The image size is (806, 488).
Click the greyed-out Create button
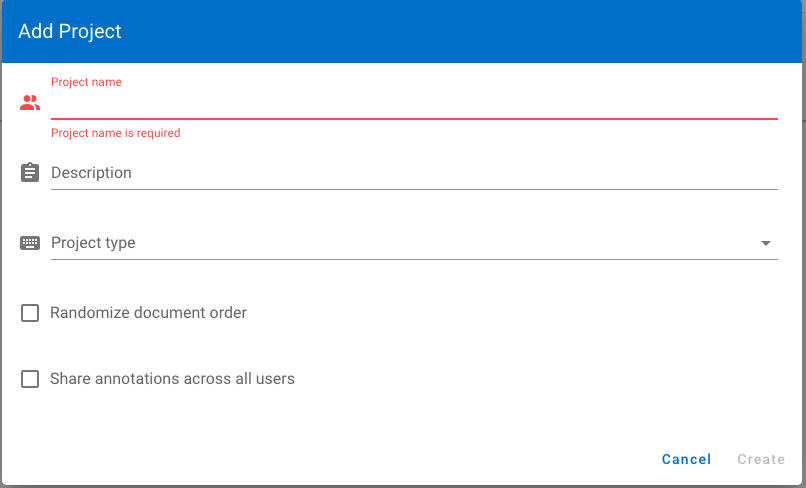coord(761,459)
